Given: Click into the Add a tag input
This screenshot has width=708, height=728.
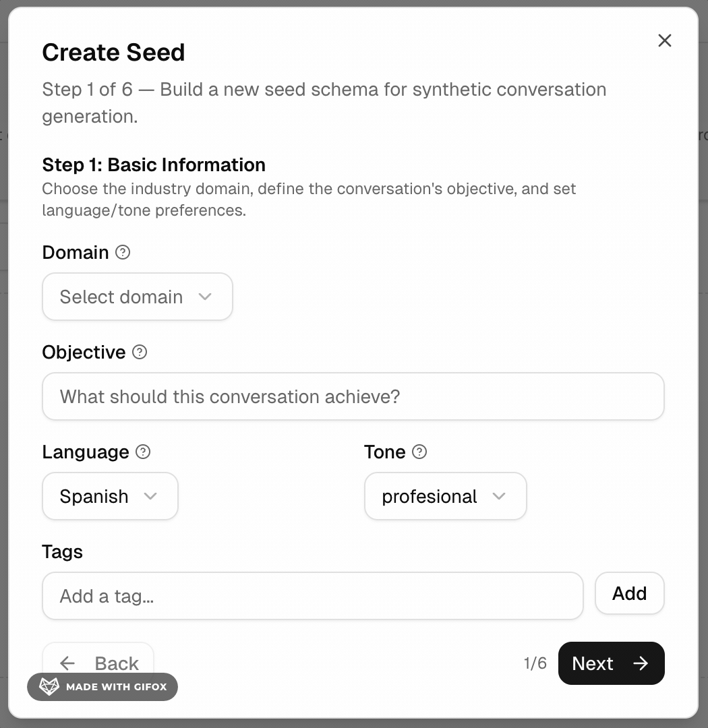Looking at the screenshot, I should (x=313, y=596).
